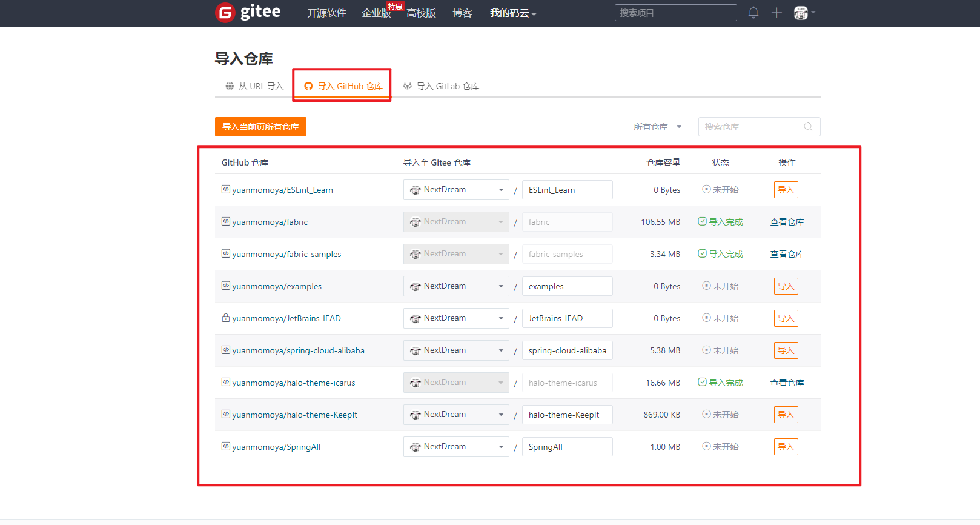Click repo icon beside yuanmomoya/SpringAll
Screen dimensions: 980x525
pyautogui.click(x=226, y=446)
